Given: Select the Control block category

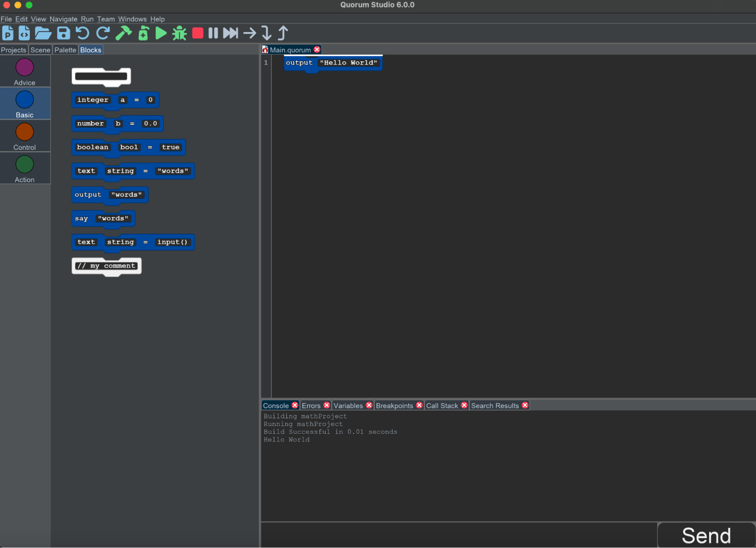Looking at the screenshot, I should click(x=25, y=137).
